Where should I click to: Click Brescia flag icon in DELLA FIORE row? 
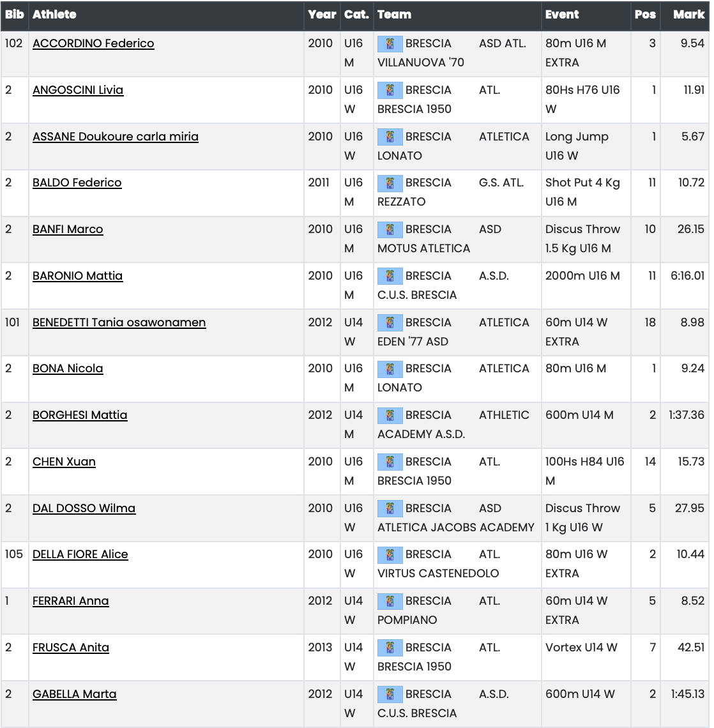[390, 555]
